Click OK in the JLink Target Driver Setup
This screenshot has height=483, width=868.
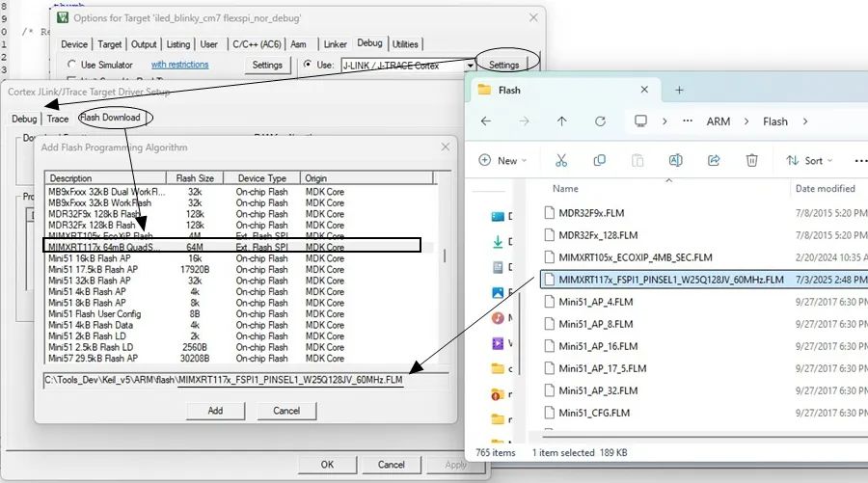coord(327,465)
